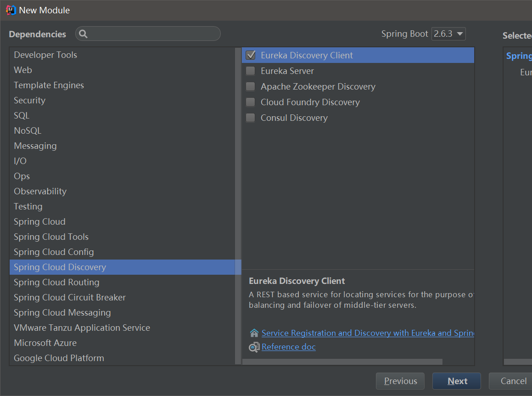The image size is (532, 396).
Task: Open the Spring Cloud Circuit Breaker category
Action: 122,298
